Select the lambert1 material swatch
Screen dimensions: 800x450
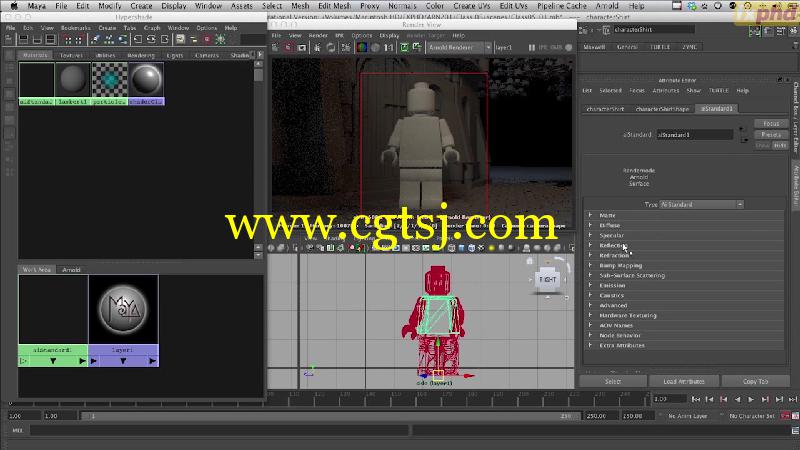point(72,84)
